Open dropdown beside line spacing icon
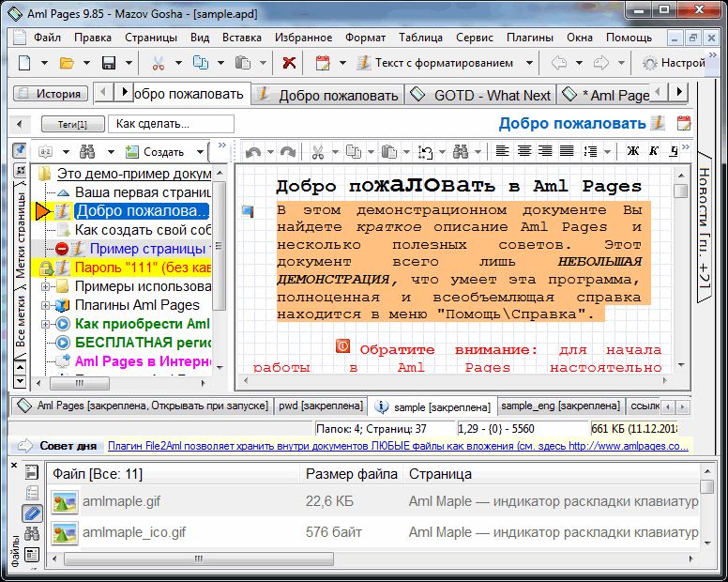728x582 pixels. [607, 151]
